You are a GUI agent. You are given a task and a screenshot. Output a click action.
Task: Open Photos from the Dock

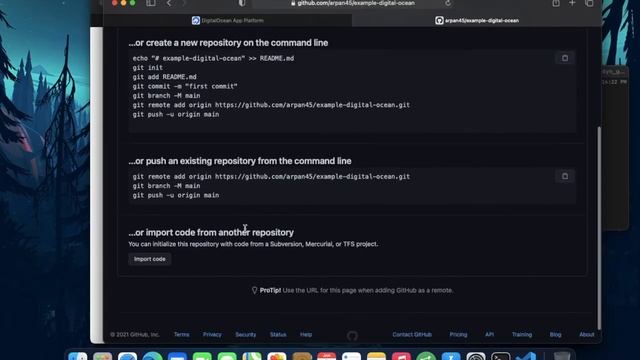pyautogui.click(x=277, y=356)
